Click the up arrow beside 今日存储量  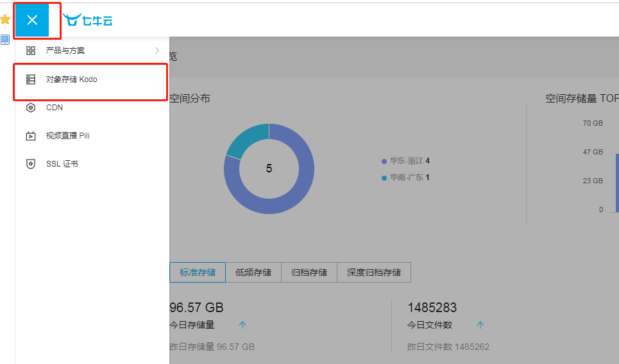242,325
